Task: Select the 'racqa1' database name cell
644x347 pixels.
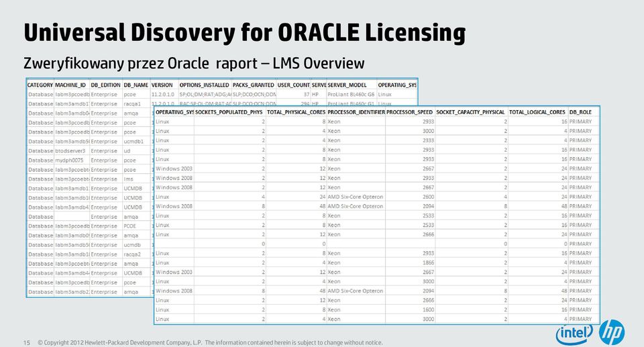Action: 132,104
